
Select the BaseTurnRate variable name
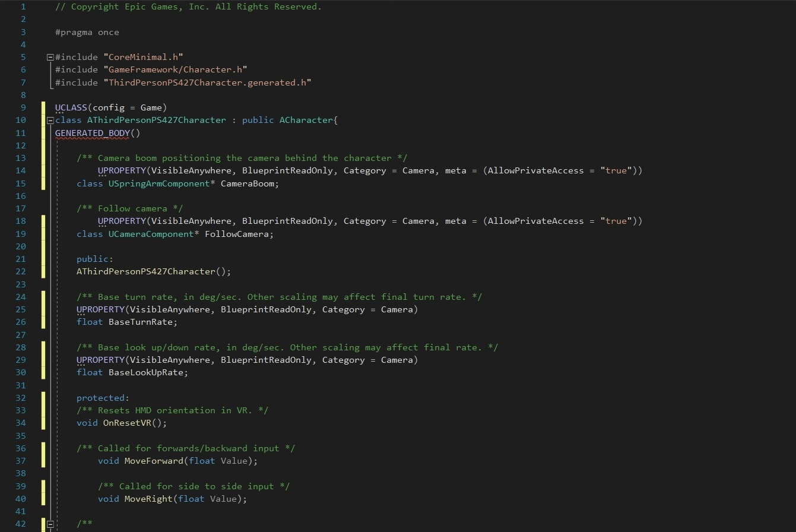coord(141,322)
